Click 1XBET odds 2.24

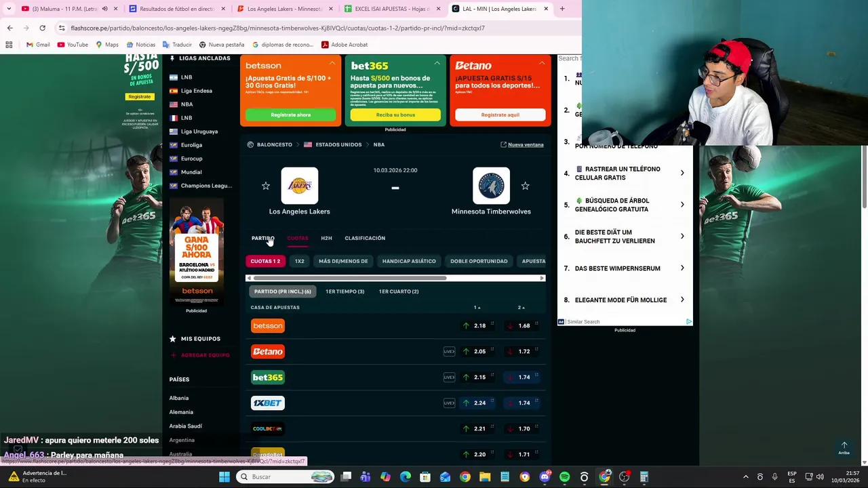coord(479,403)
